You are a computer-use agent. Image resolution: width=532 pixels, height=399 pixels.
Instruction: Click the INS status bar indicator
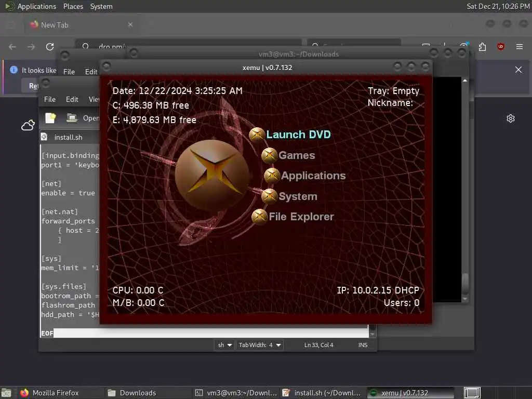363,345
